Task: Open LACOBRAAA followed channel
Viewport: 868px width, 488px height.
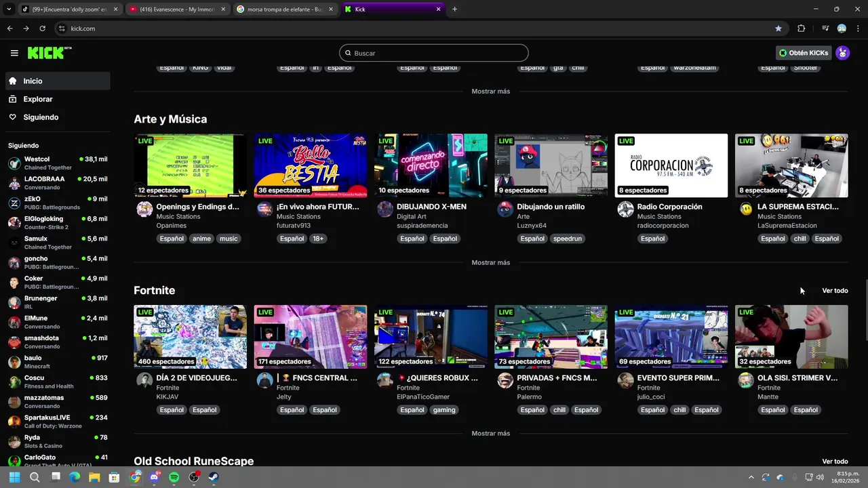Action: click(x=58, y=183)
